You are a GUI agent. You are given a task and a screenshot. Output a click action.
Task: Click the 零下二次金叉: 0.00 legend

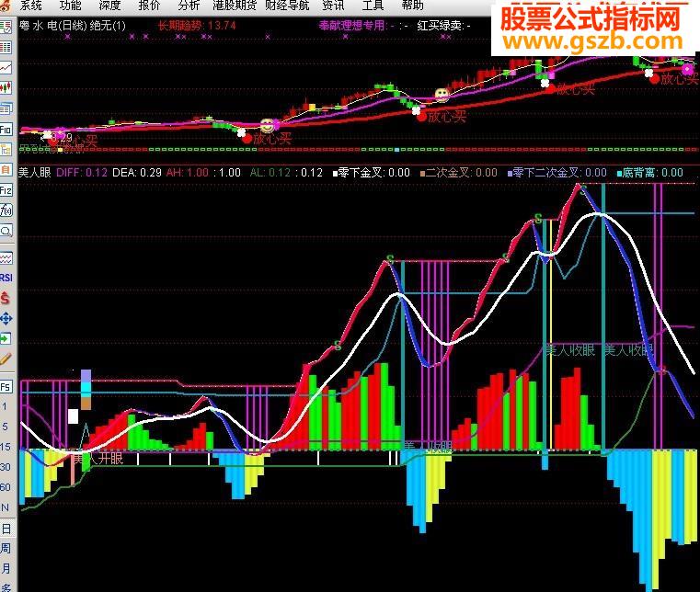pyautogui.click(x=557, y=173)
